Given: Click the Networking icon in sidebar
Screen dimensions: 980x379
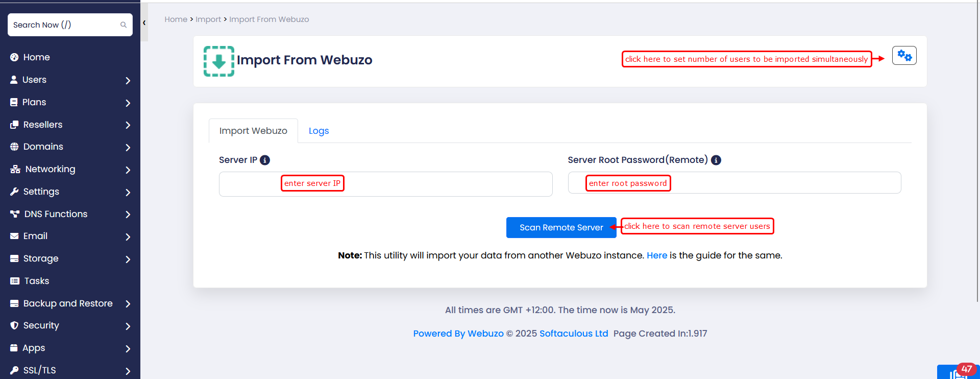Looking at the screenshot, I should (x=15, y=169).
